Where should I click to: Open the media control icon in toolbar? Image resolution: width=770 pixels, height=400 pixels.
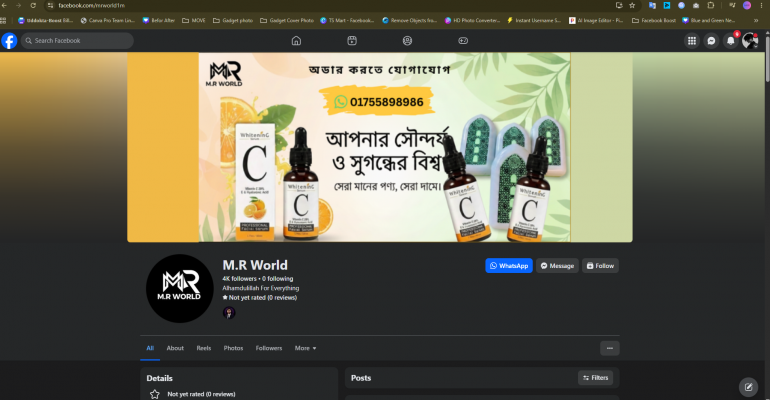pos(732,5)
